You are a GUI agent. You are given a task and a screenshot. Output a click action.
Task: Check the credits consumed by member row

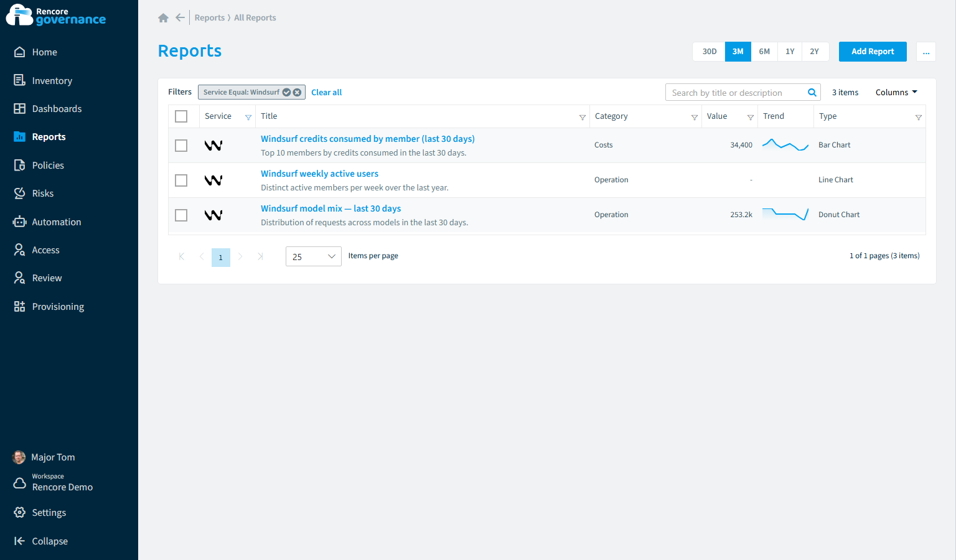tap(181, 146)
